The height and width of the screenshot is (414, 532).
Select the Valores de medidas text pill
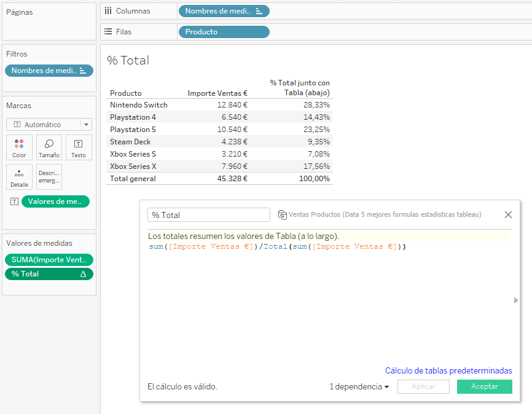tap(55, 201)
